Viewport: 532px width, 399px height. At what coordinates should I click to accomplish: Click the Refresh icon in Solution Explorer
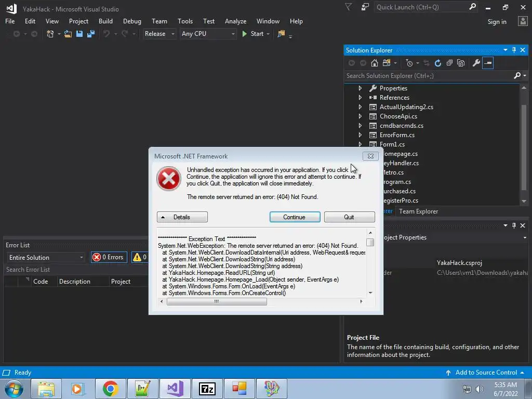437,63
